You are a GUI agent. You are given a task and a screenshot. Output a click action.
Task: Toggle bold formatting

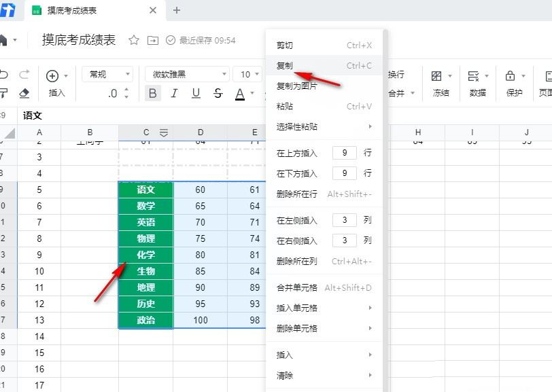tap(152, 94)
